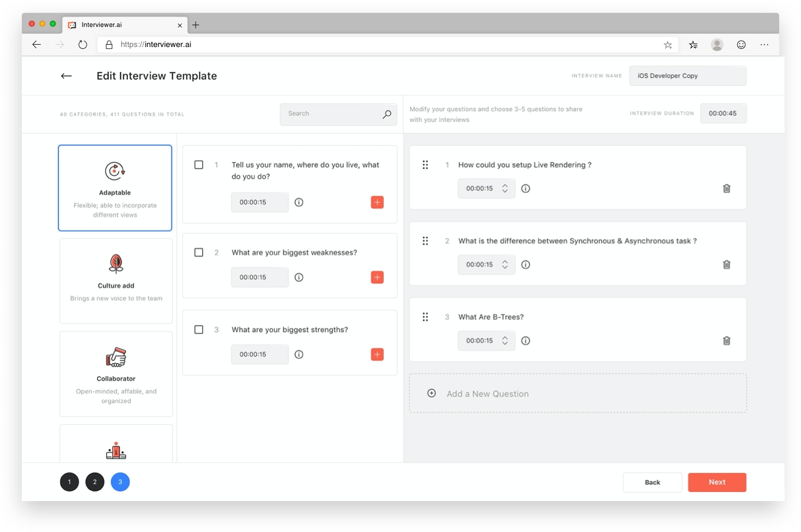Go back using the page header arrow
The image size is (801, 532).
coord(67,76)
